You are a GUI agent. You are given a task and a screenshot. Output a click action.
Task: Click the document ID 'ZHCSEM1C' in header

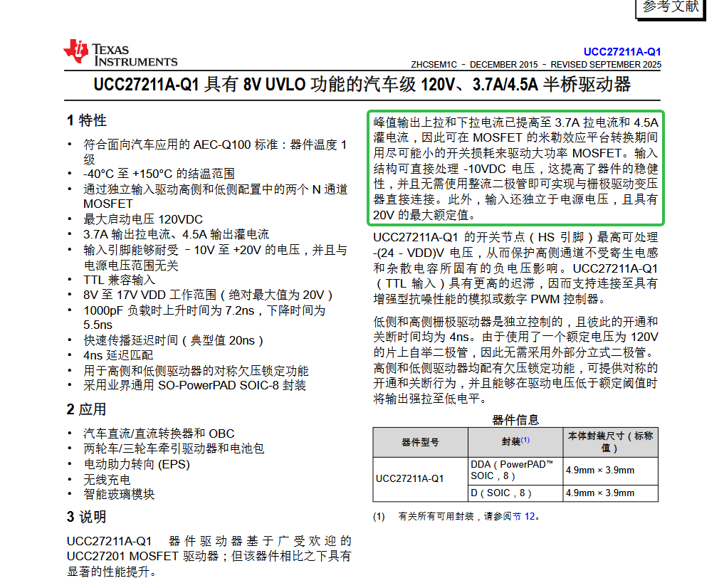pyautogui.click(x=434, y=65)
